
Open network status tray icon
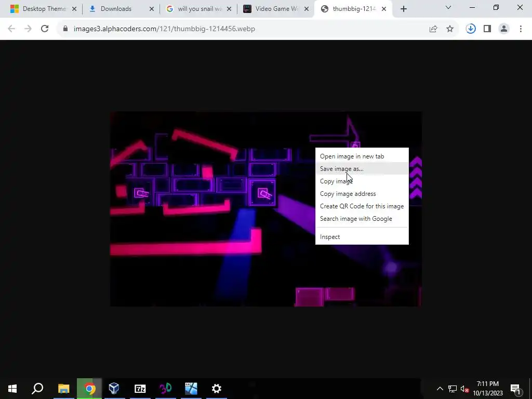coord(453,389)
